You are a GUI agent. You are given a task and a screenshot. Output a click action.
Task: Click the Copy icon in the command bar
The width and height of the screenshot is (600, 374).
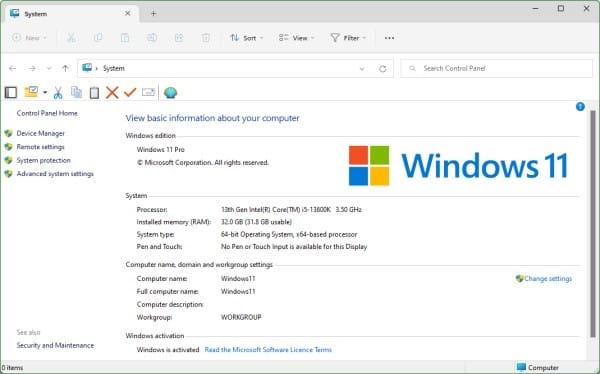(x=98, y=38)
